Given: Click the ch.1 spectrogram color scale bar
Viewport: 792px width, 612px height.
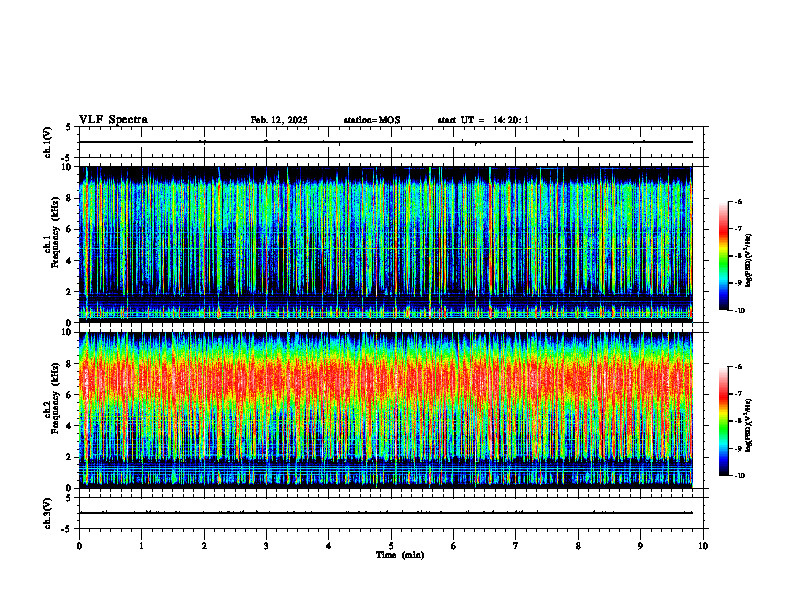Looking at the screenshot, I should (723, 256).
